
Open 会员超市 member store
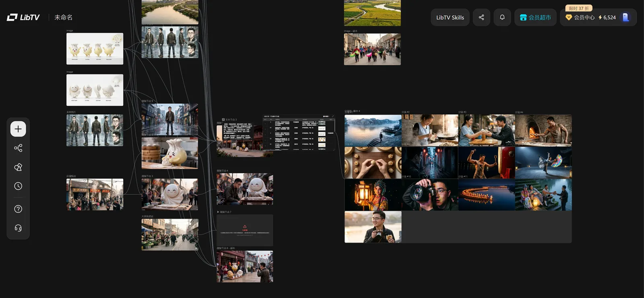click(535, 17)
